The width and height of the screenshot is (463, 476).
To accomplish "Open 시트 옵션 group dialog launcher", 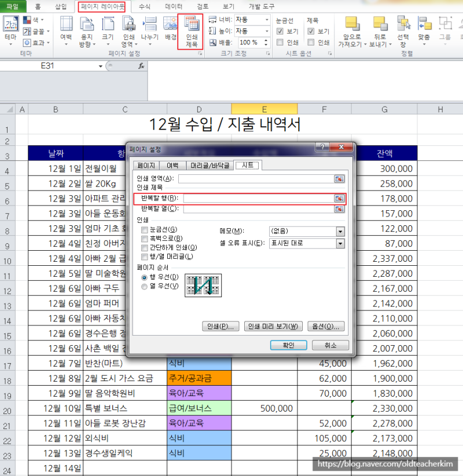I will (x=330, y=53).
